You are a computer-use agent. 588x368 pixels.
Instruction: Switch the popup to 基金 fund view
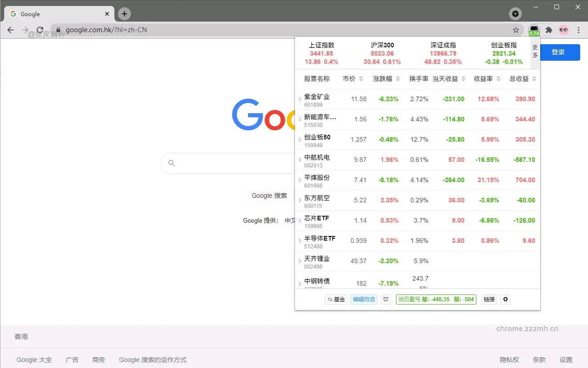pyautogui.click(x=336, y=299)
